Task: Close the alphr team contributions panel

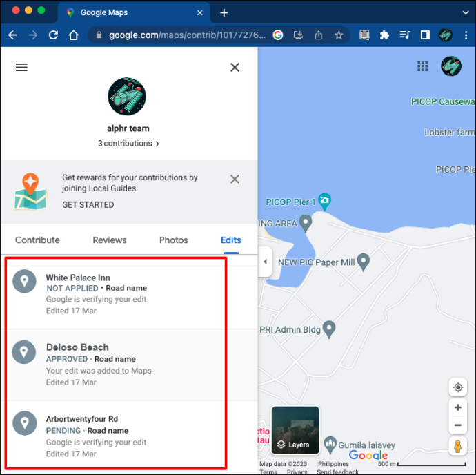Action: coord(235,67)
